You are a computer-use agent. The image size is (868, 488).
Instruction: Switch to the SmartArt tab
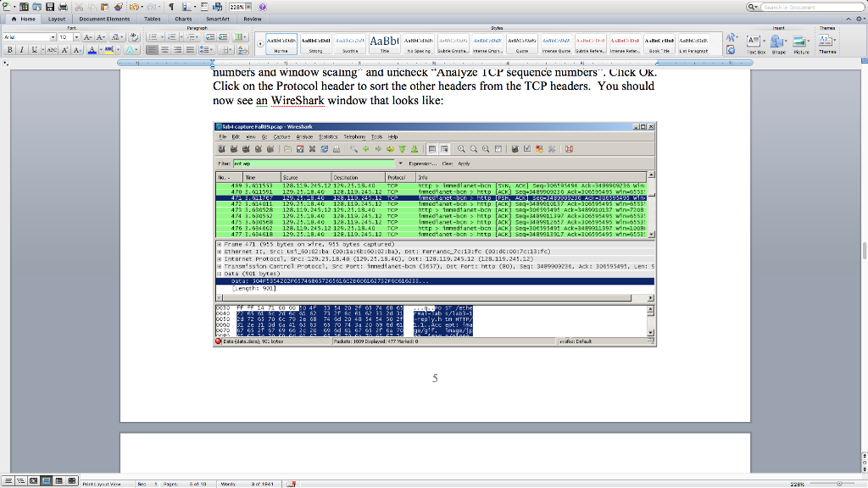218,19
